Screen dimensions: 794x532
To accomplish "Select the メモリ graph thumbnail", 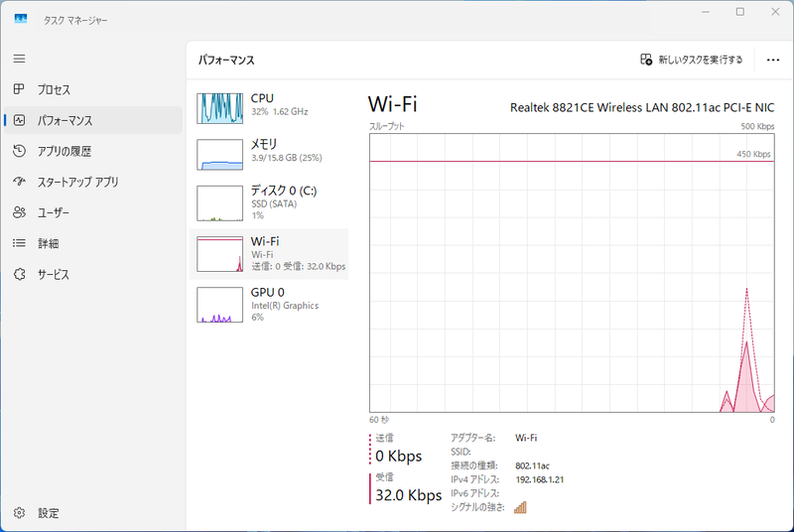I will pyautogui.click(x=219, y=155).
